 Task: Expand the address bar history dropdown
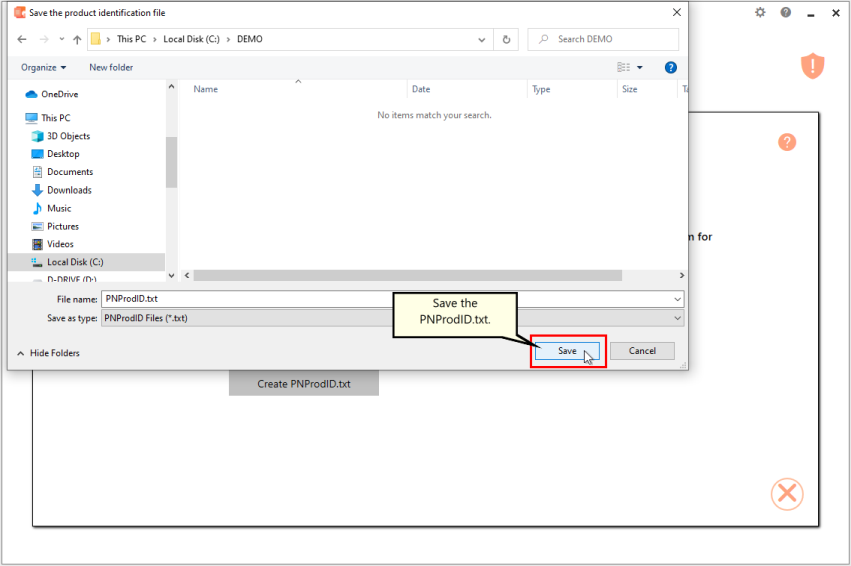pos(481,39)
